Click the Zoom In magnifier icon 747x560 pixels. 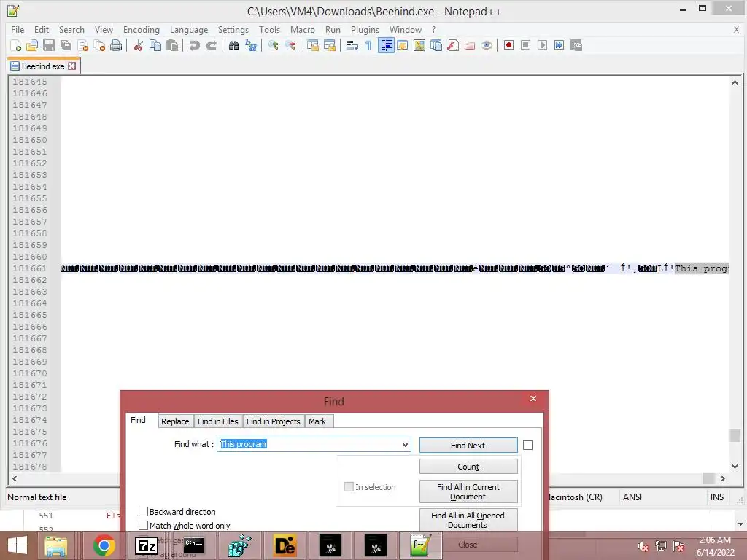click(273, 45)
